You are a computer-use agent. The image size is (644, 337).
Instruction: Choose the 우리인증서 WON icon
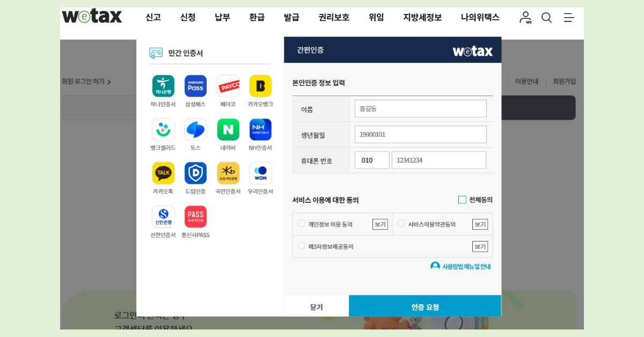(260, 173)
